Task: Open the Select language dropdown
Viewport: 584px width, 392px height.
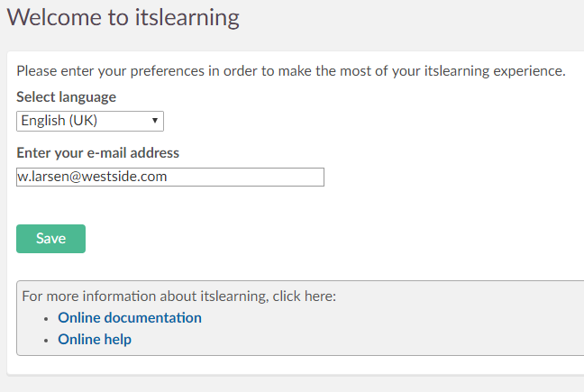Action: 90,121
